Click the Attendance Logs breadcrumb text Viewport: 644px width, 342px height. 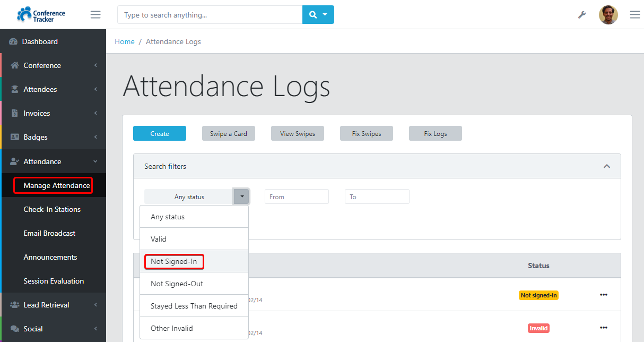click(x=173, y=41)
